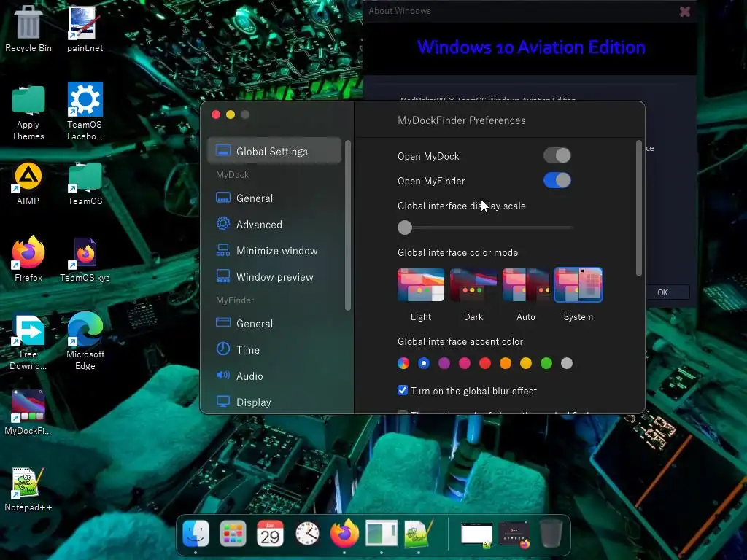The image size is (747, 560).
Task: Uncheck Turn on the global blur effect
Action: coord(403,391)
